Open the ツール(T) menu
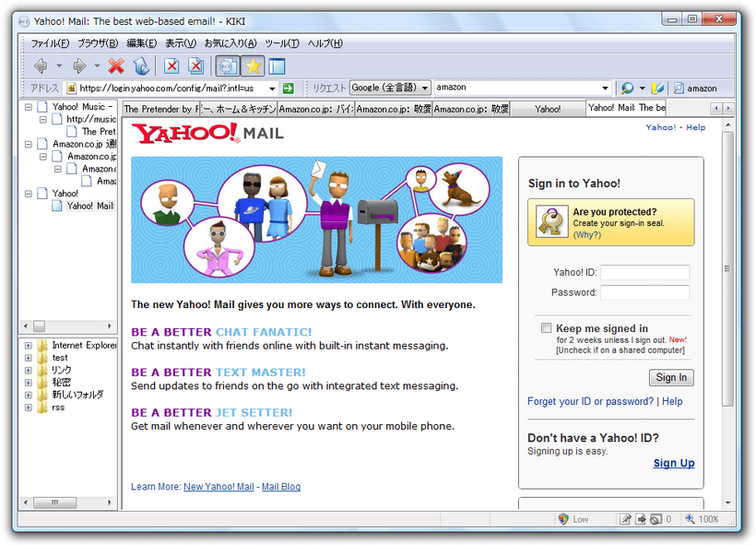Screen dimensions: 756x545 coord(282,43)
